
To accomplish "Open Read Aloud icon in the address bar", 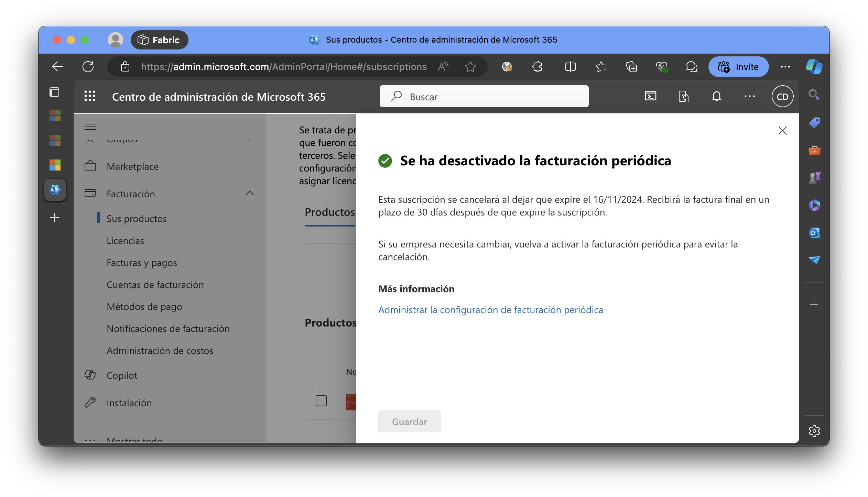I will (x=443, y=67).
